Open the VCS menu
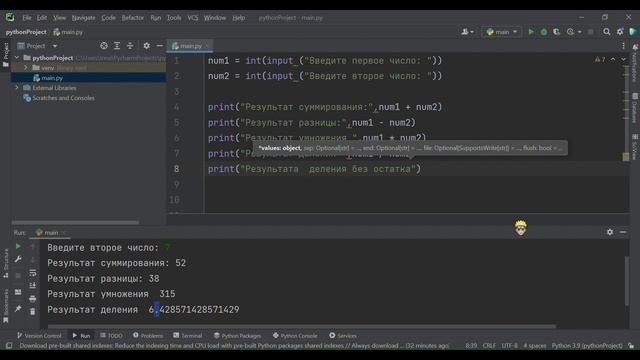Image resolution: width=640 pixels, height=360 pixels. pyautogui.click(x=193, y=18)
